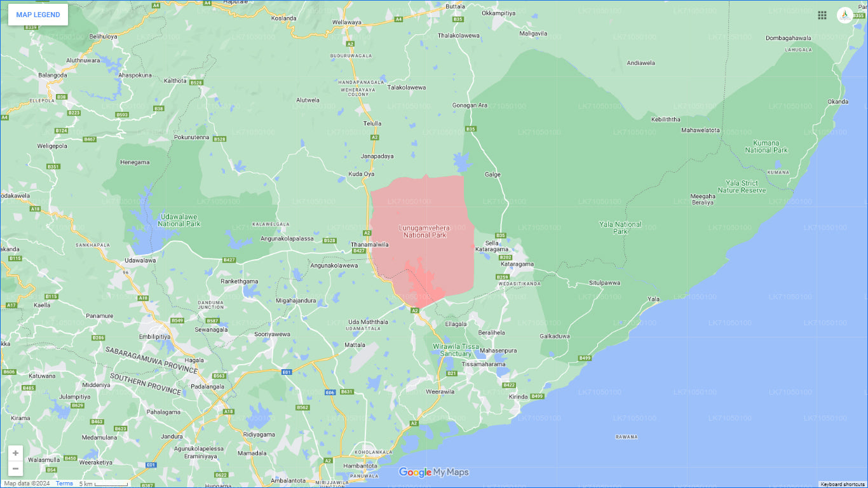
Task: Select the Yala National Park label
Action: [x=620, y=227]
